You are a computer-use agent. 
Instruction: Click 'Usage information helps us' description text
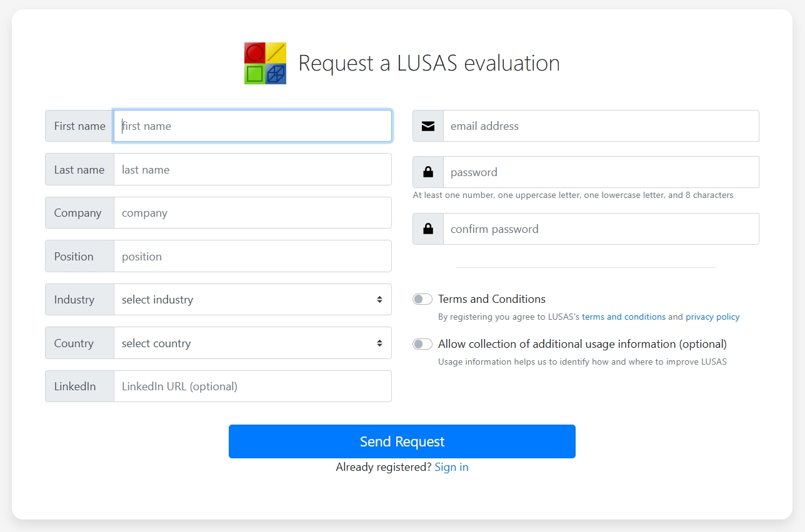[x=582, y=362]
